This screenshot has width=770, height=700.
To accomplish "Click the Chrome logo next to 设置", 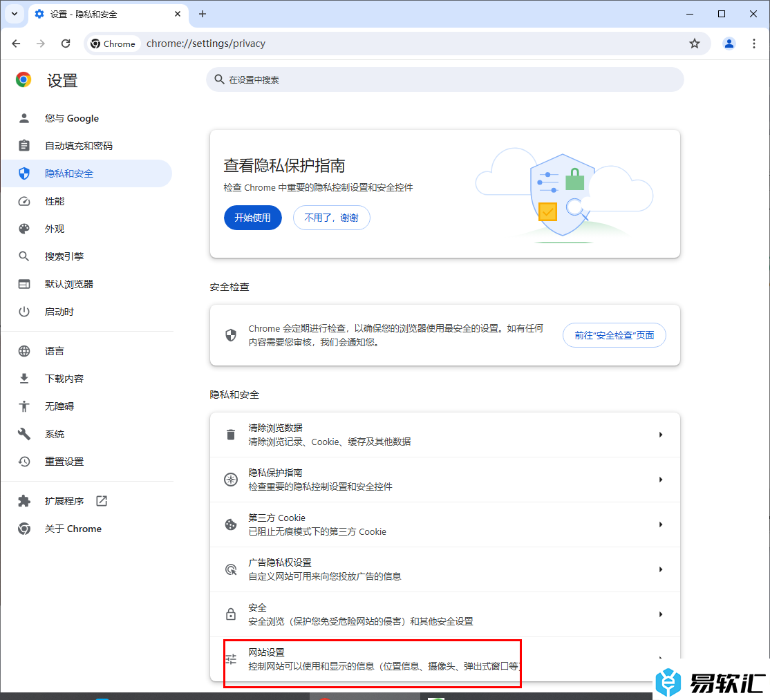I will click(24, 79).
